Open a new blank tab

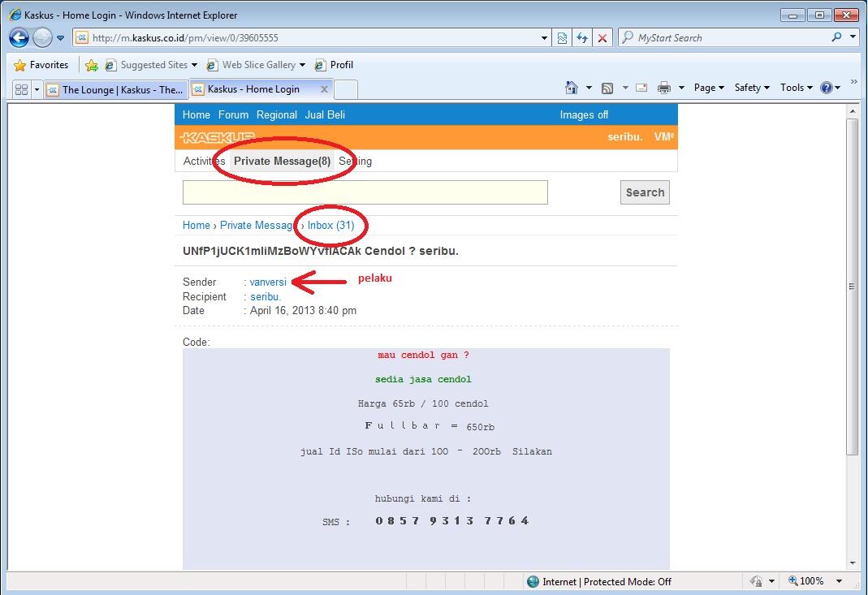346,89
